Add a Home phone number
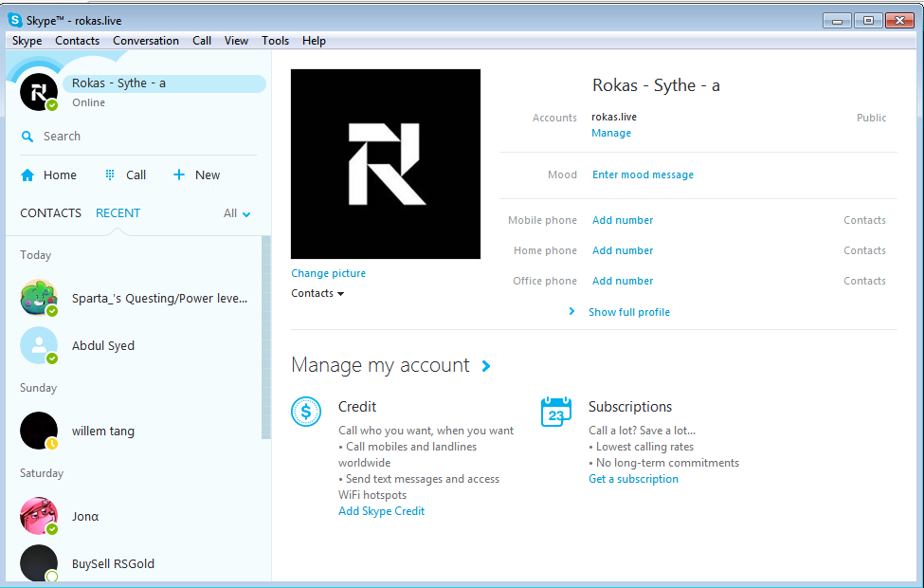This screenshot has height=588, width=924. pyautogui.click(x=623, y=250)
